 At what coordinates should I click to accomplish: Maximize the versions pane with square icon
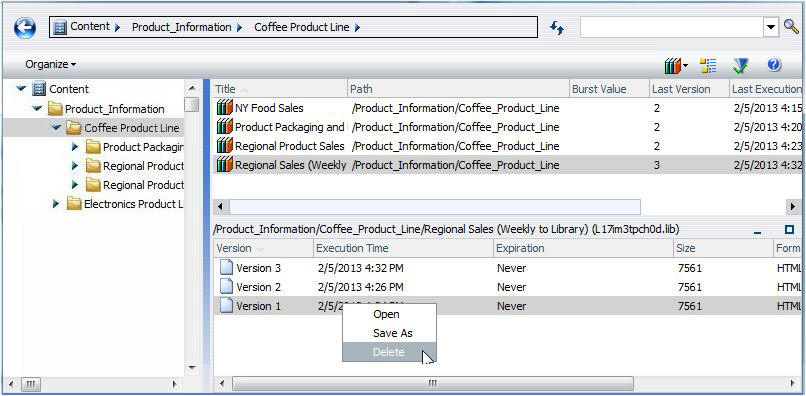790,229
